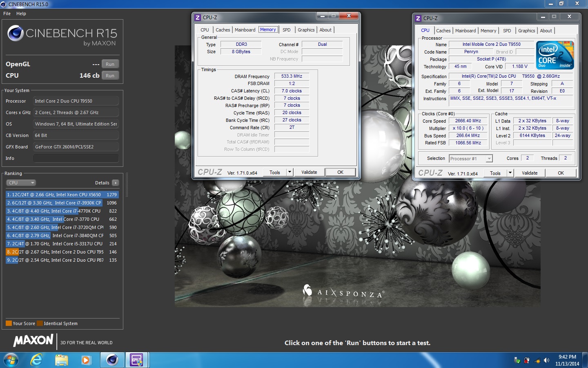Switch to Memory tab in right CPU-Z window
This screenshot has height=368, width=588.
coord(488,31)
